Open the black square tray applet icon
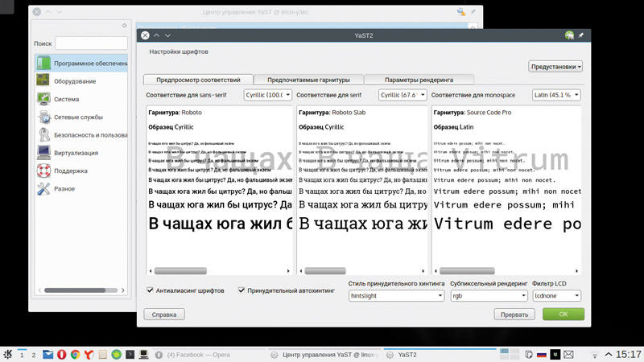 coord(555,354)
